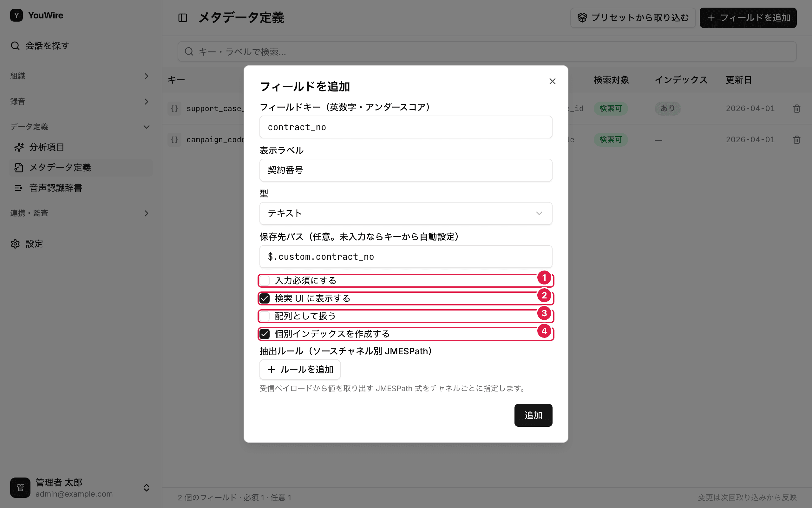812x508 pixels.
Task: Collapse the データ定義 sidebar section
Action: (x=80, y=127)
